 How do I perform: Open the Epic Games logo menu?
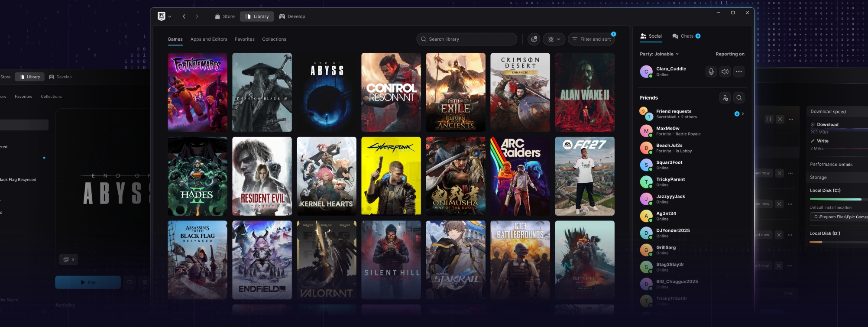tap(164, 16)
